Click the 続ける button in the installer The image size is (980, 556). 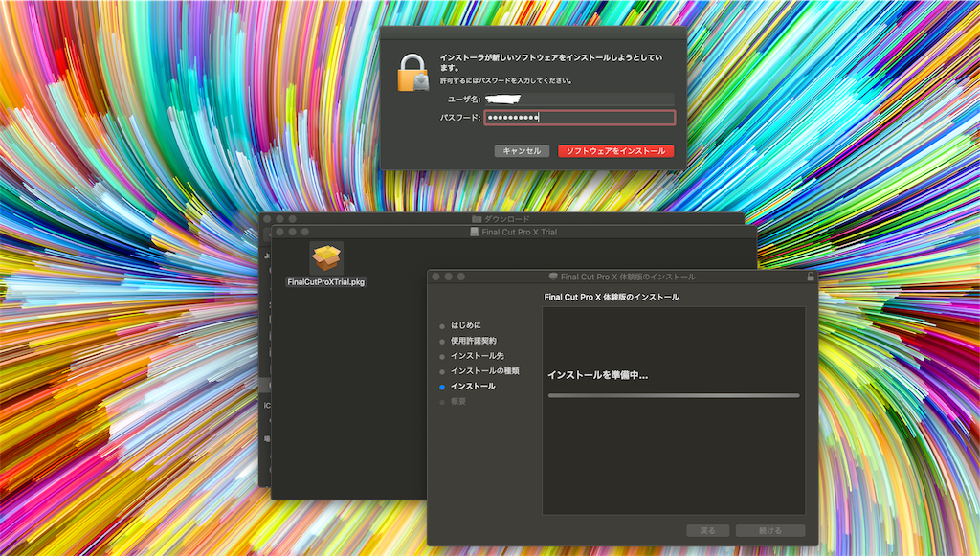coord(770,530)
